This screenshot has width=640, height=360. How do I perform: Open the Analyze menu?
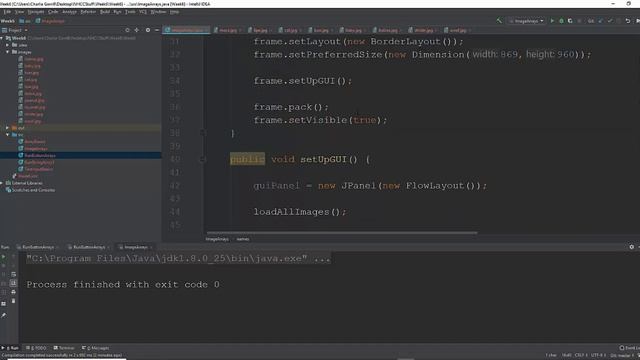69,12
